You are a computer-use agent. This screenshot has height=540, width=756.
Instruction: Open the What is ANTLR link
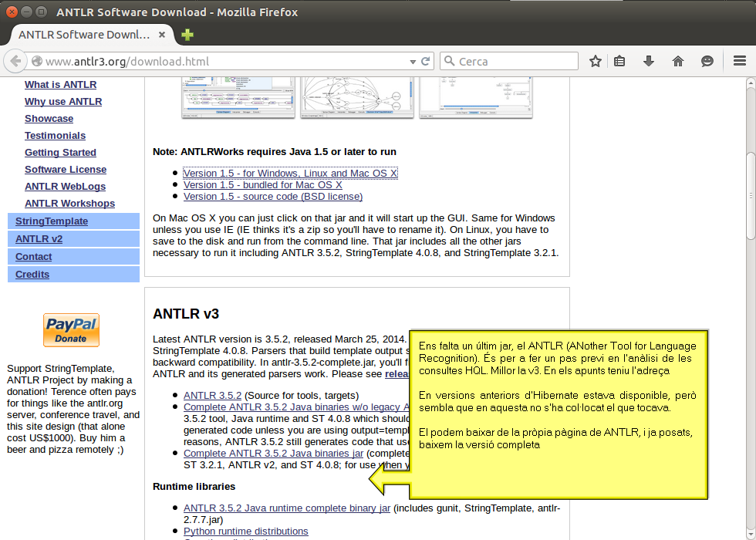[61, 84]
